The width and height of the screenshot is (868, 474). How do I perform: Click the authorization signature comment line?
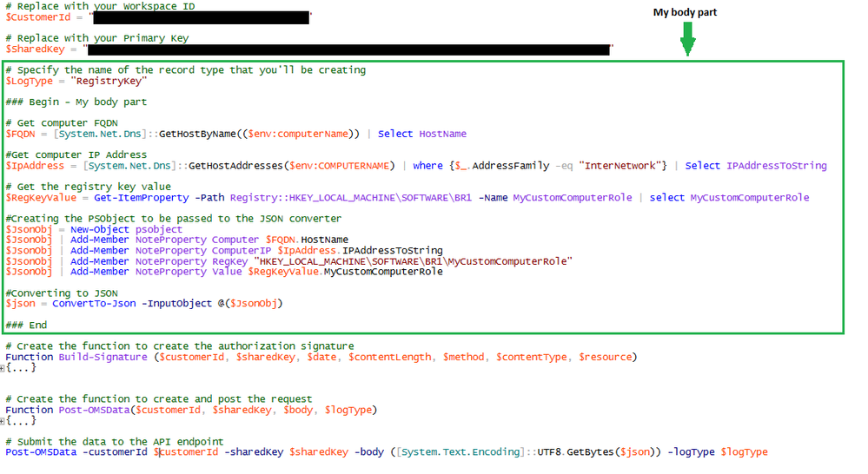click(180, 346)
